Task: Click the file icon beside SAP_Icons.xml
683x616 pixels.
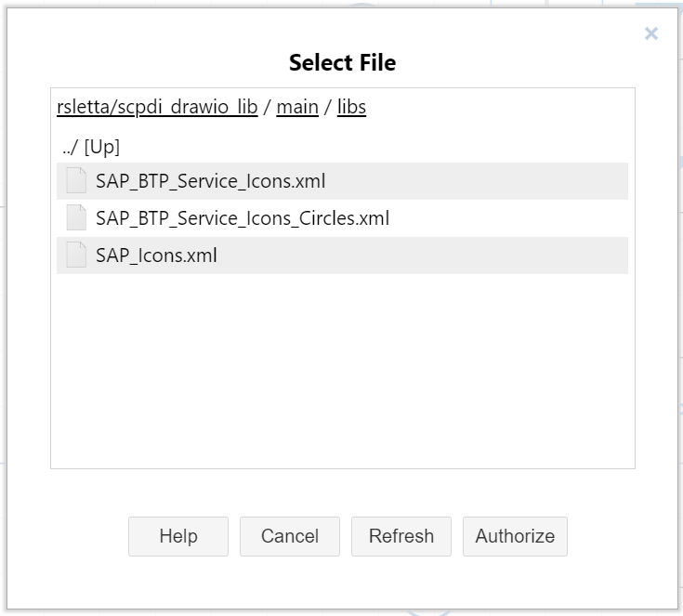Action: pyautogui.click(x=76, y=256)
